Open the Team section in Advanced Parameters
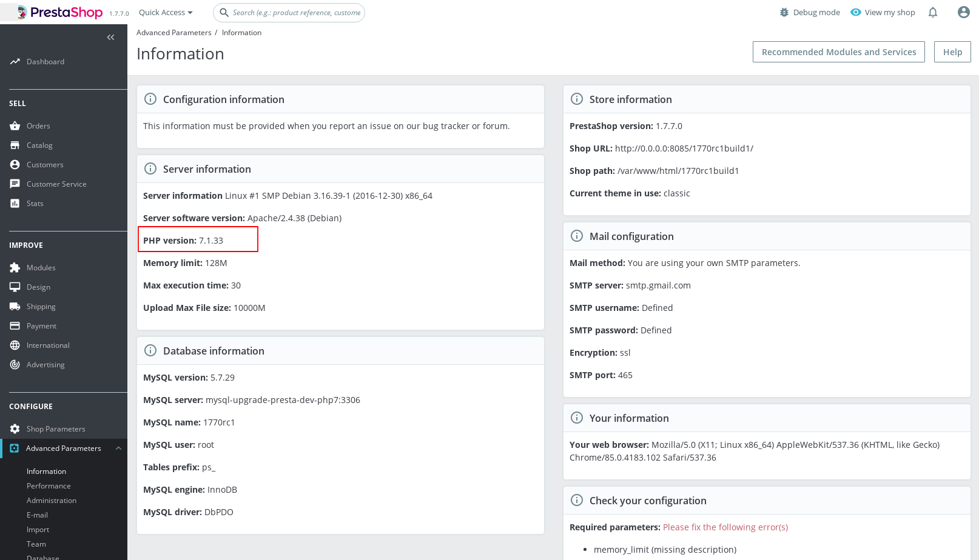Image resolution: width=979 pixels, height=560 pixels. click(36, 544)
